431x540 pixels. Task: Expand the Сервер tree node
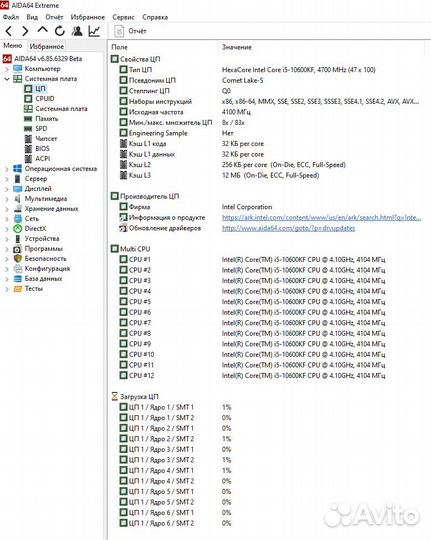click(7, 179)
